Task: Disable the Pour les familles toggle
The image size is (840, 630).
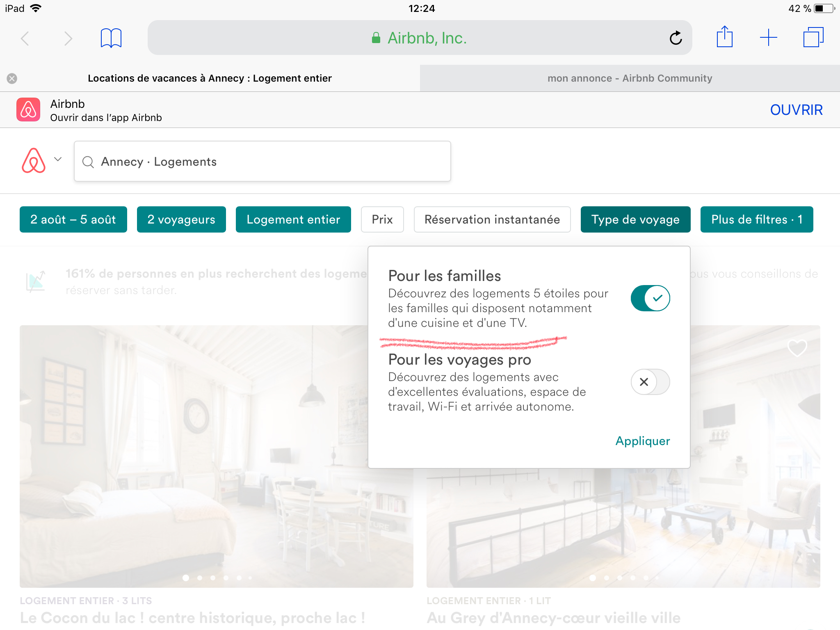Action: 650,298
